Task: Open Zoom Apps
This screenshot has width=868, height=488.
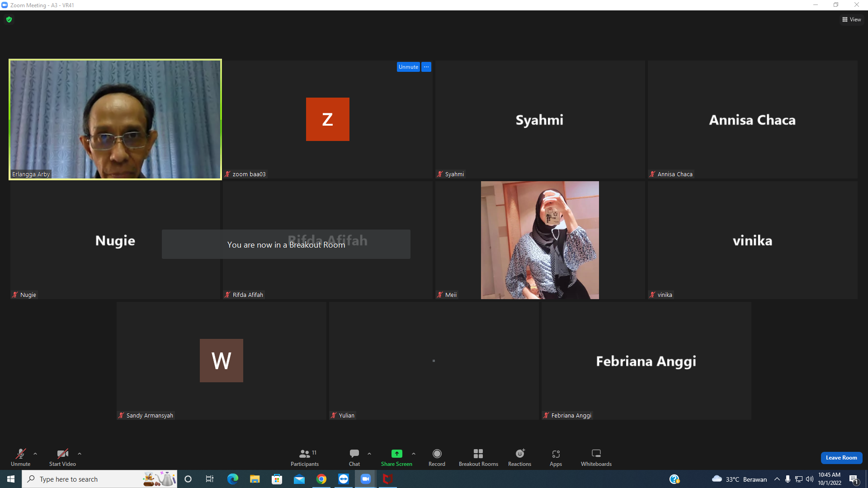Action: [x=556, y=457]
